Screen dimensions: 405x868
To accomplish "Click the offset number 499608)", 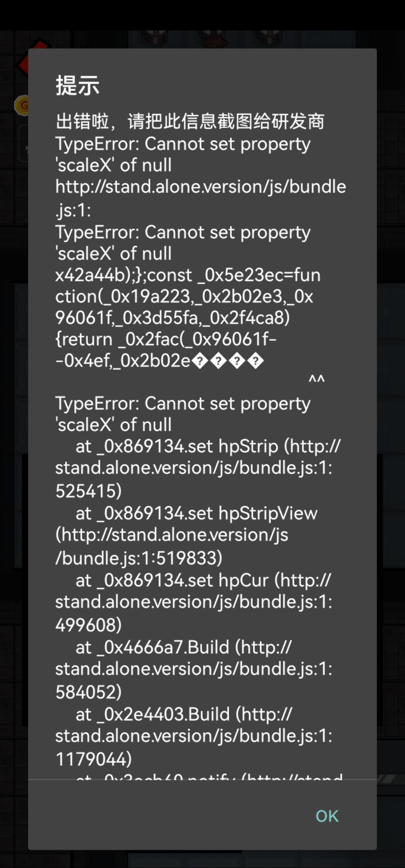I will (89, 625).
